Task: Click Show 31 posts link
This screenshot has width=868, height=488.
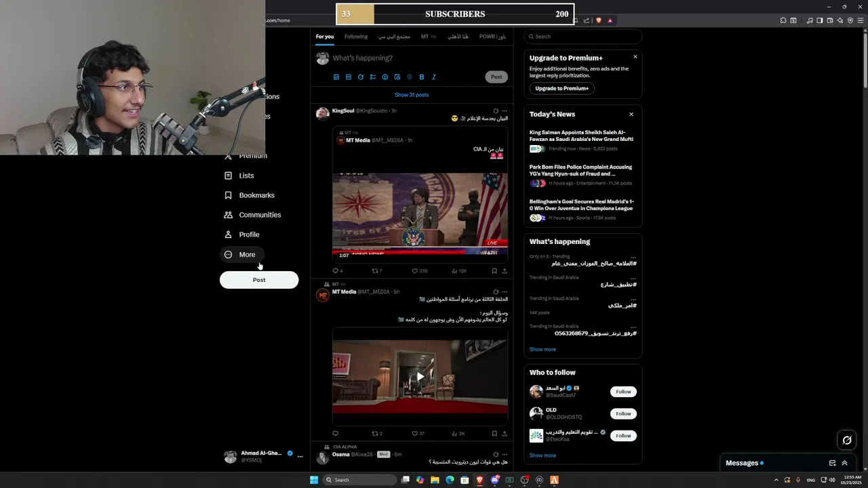Action: pyautogui.click(x=412, y=95)
